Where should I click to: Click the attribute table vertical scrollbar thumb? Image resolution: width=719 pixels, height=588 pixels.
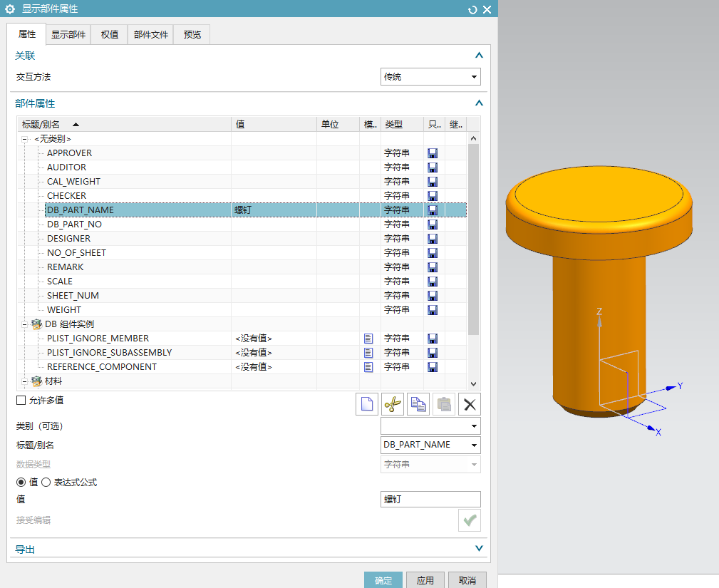[473, 239]
